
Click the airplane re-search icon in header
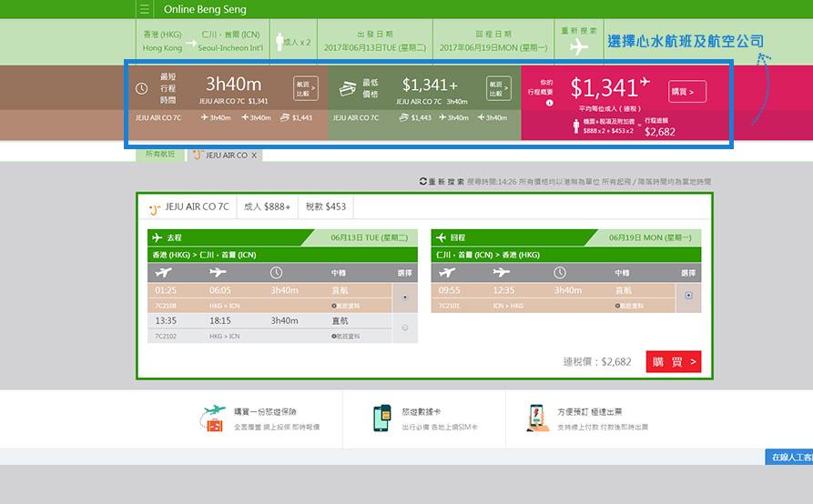coord(579,47)
